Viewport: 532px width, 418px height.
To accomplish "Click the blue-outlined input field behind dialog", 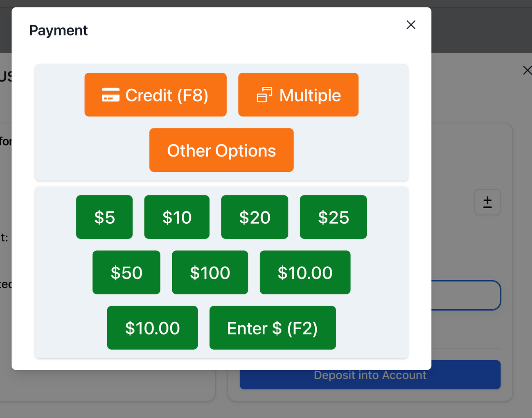I will (466, 295).
